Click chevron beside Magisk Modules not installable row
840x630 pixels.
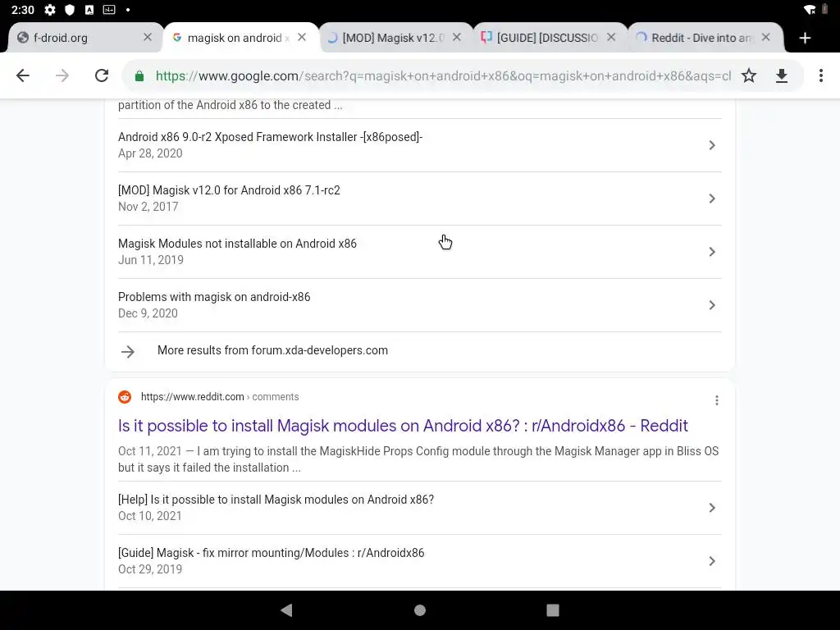[712, 252]
